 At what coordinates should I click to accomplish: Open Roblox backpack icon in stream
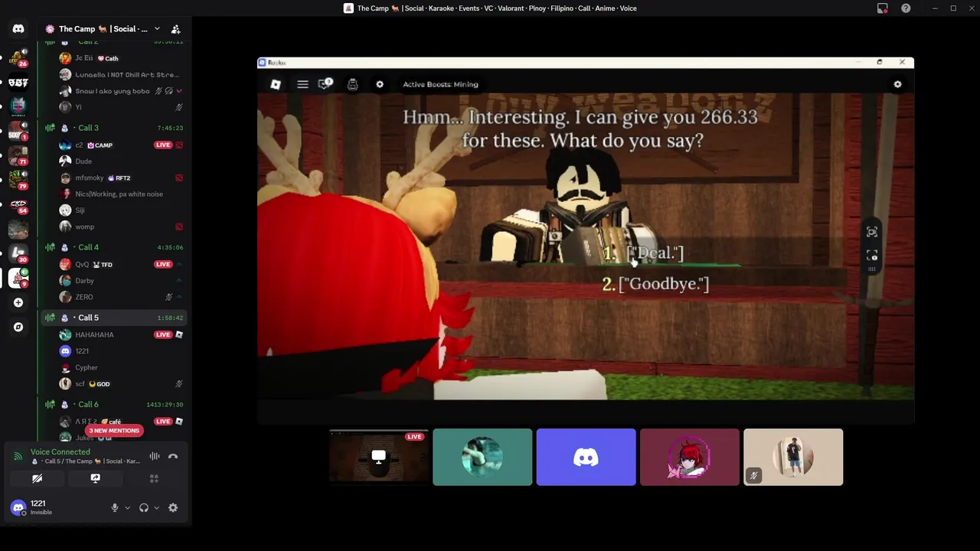[352, 84]
